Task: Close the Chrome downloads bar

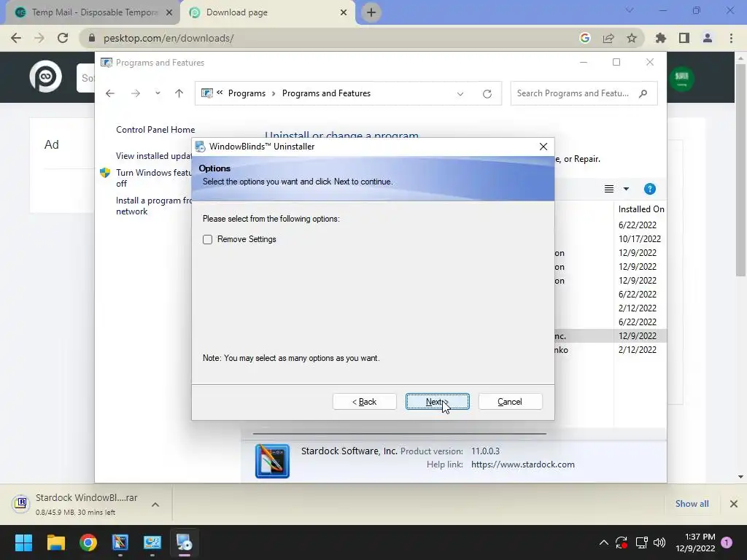Action: 734,504
